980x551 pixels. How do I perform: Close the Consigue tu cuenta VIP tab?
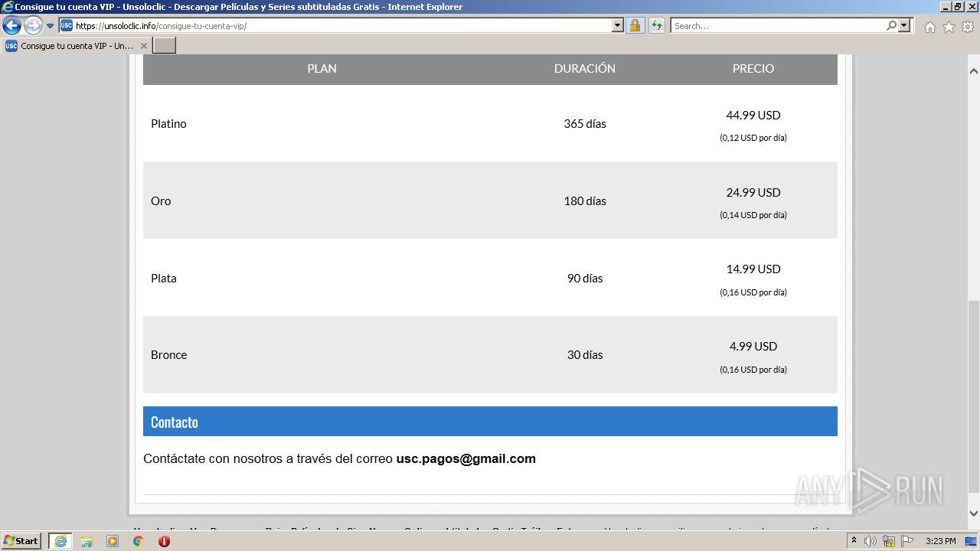[143, 46]
